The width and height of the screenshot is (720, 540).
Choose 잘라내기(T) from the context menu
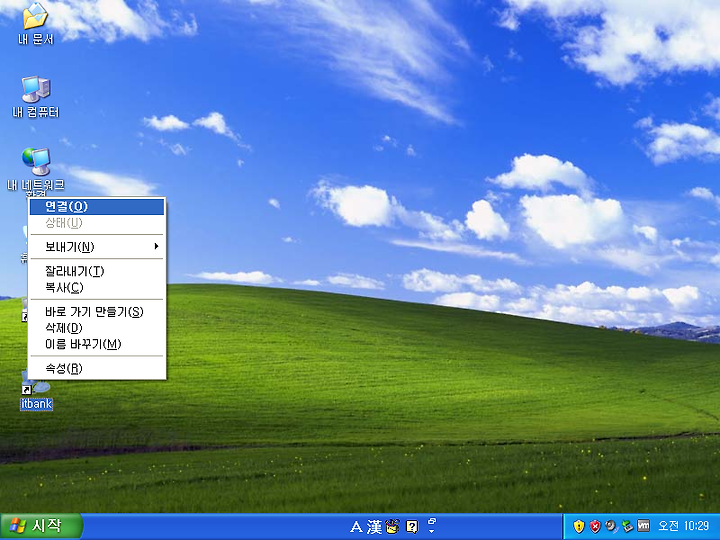pos(96,271)
